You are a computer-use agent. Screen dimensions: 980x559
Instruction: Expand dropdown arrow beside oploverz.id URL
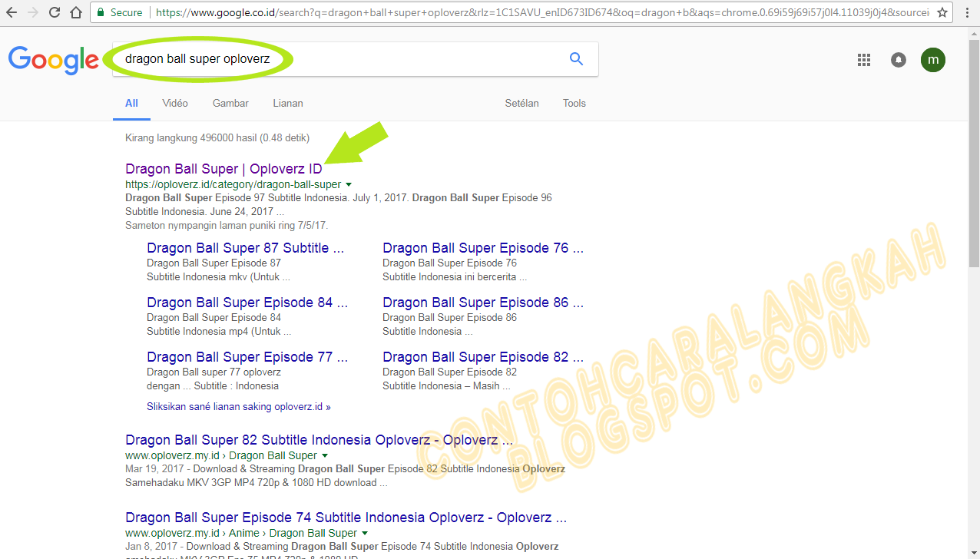click(349, 185)
